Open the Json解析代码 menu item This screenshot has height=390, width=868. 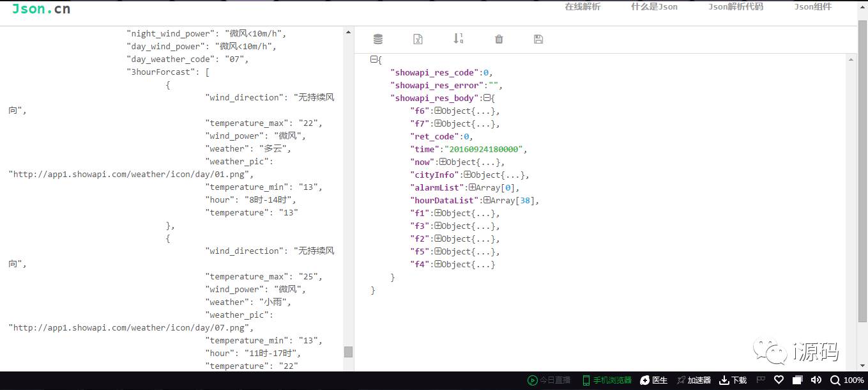click(x=735, y=6)
